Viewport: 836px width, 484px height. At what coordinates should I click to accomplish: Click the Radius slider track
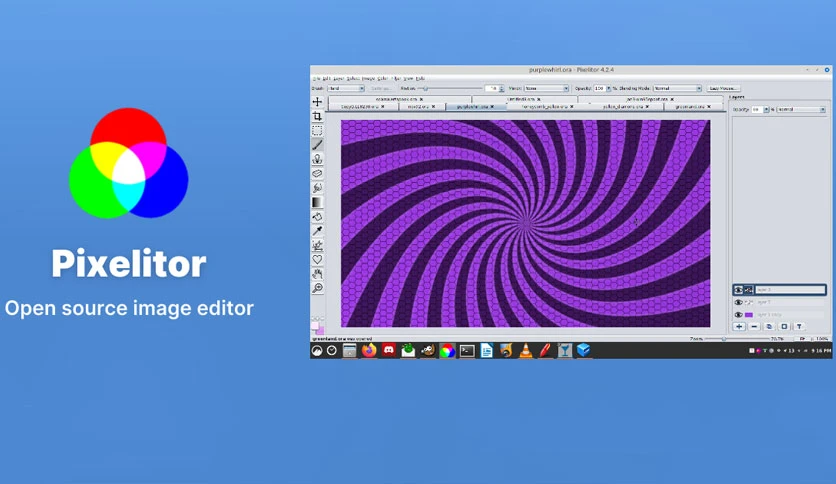450,88
